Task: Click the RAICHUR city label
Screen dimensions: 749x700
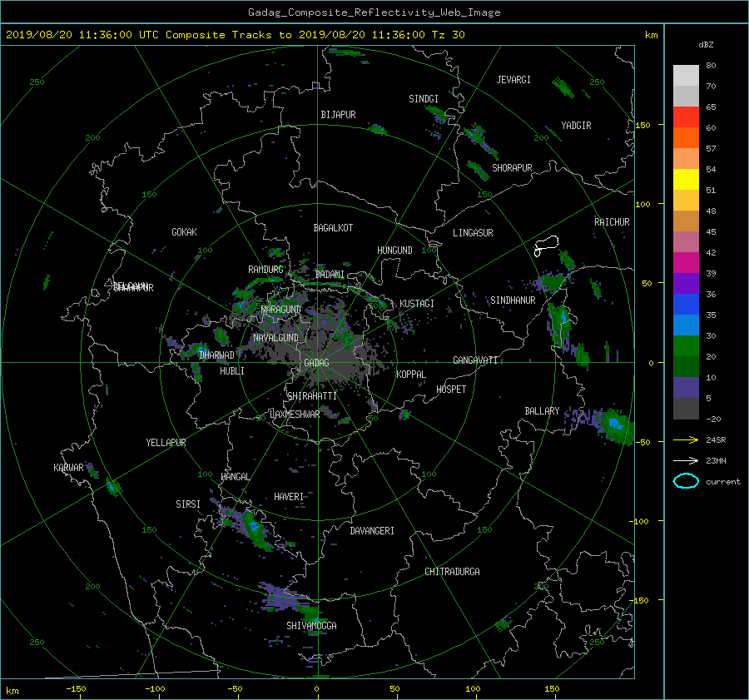Action: click(612, 222)
